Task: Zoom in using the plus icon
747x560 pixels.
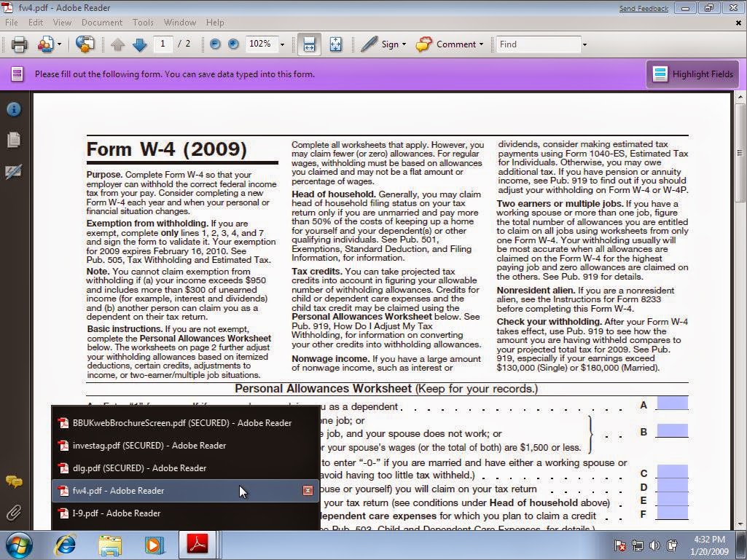Action: [x=232, y=44]
